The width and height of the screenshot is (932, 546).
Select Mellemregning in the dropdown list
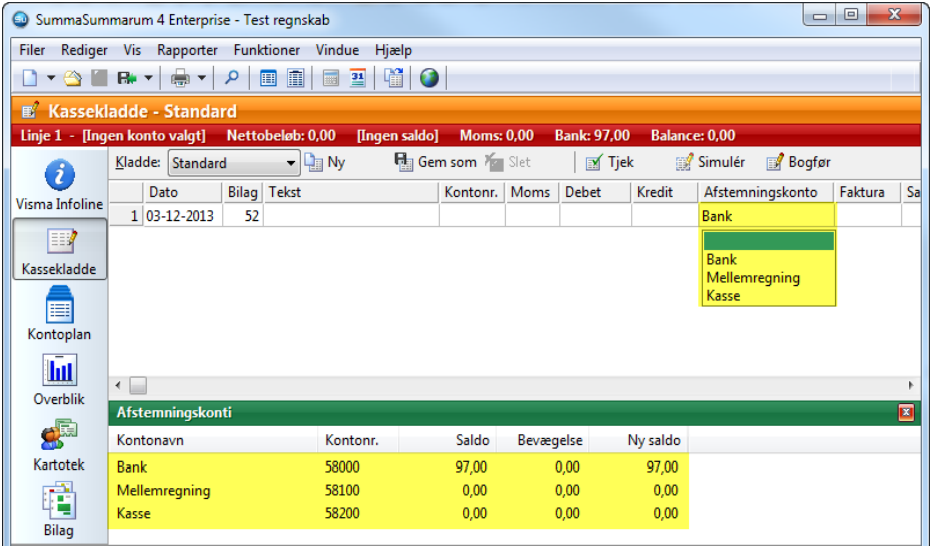(752, 278)
